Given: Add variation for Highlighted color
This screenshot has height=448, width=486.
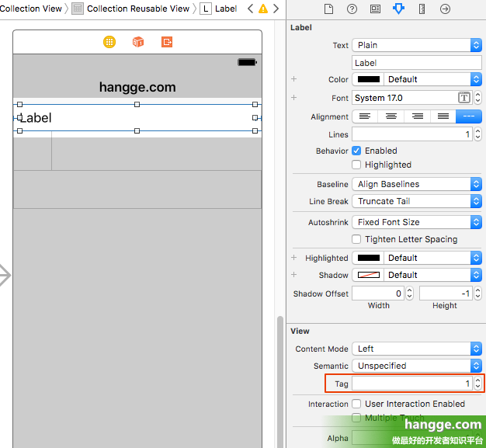Looking at the screenshot, I should pyautogui.click(x=293, y=258).
